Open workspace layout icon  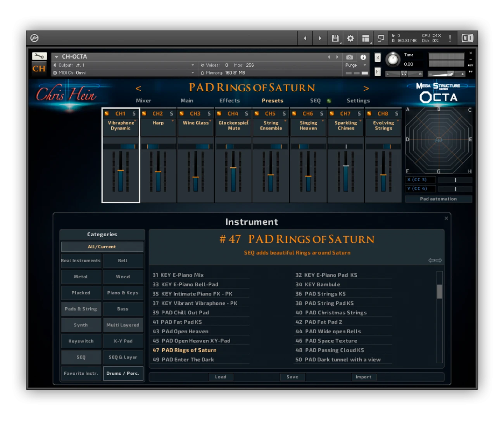point(366,38)
